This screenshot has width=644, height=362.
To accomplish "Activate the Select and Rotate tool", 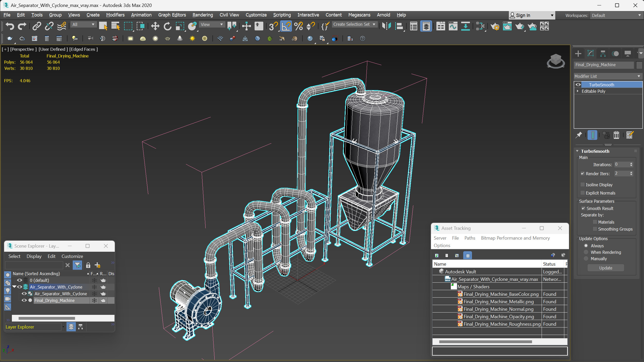I will click(167, 26).
